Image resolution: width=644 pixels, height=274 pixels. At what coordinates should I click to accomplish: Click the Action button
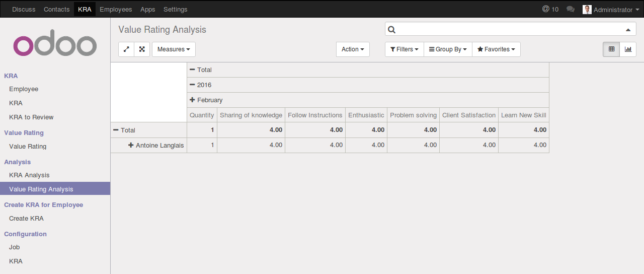click(x=353, y=49)
